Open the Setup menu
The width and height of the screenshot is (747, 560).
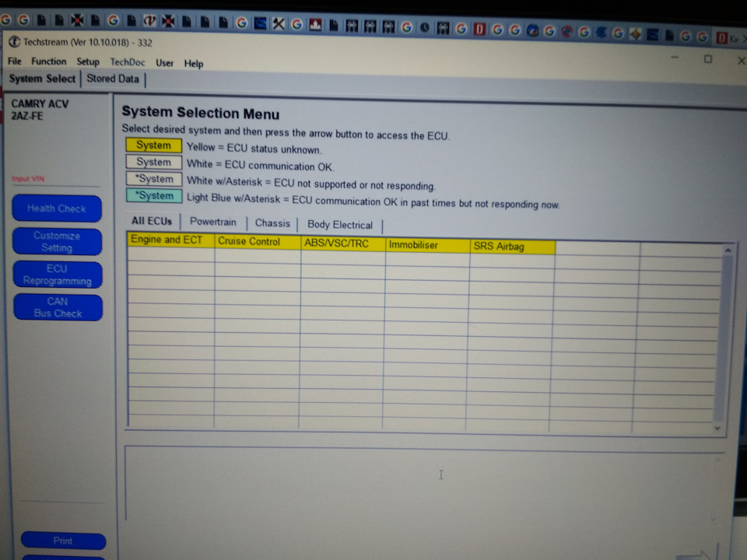pos(88,62)
